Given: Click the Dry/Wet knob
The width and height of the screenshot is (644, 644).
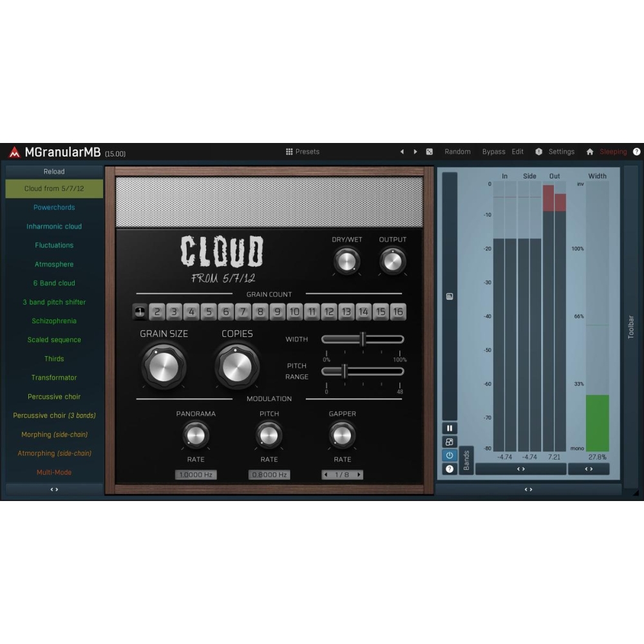Looking at the screenshot, I should [x=346, y=261].
